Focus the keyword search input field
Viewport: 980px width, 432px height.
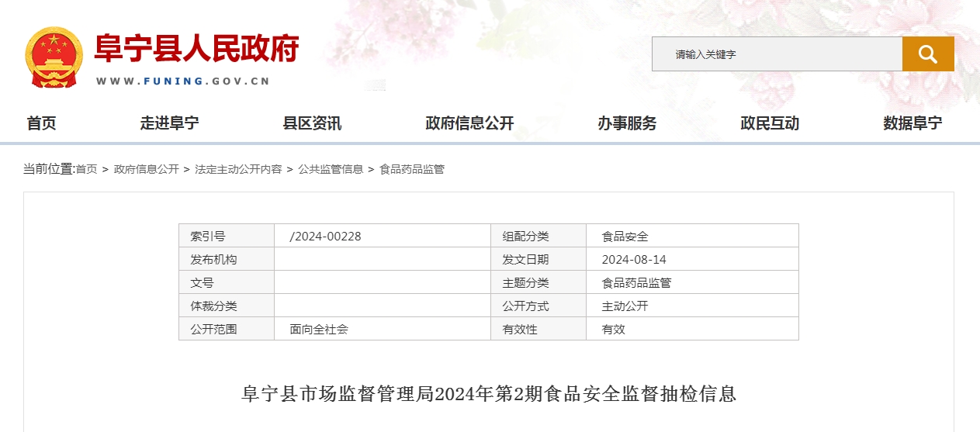tap(777, 54)
